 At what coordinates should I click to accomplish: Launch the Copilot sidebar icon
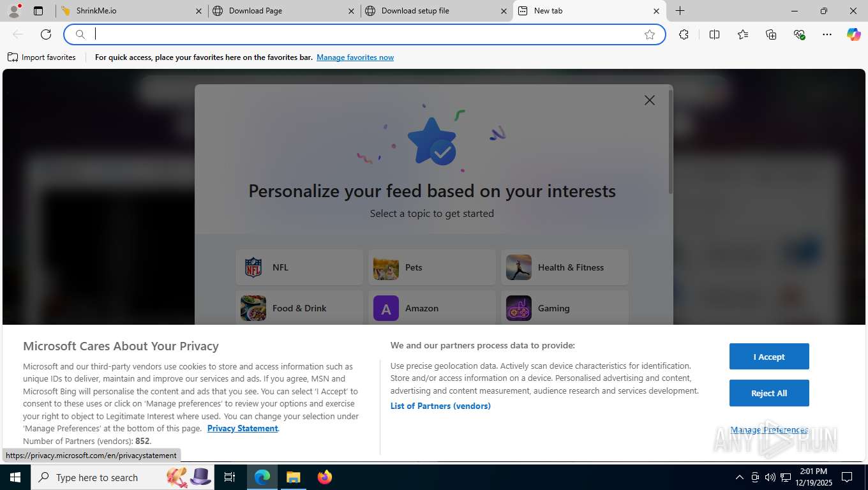(x=854, y=34)
